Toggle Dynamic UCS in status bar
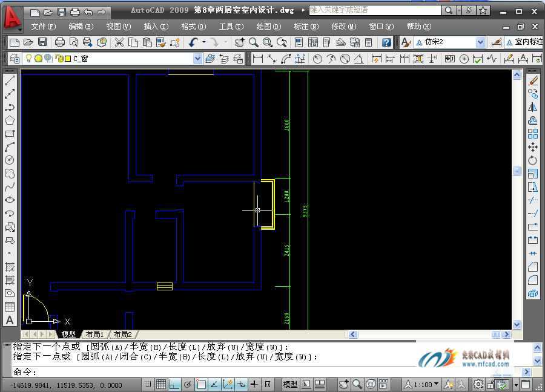Viewport: 545px width, 392px height. point(228,384)
